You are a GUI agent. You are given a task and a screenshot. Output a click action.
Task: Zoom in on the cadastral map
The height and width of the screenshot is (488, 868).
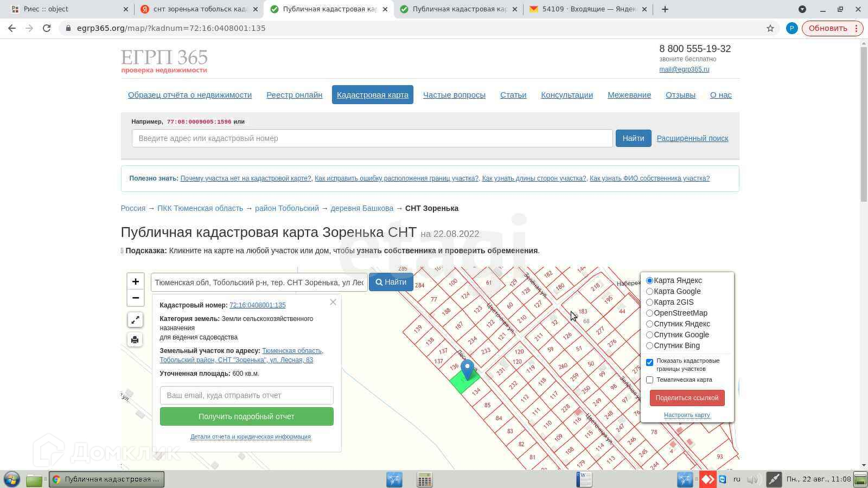[135, 281]
